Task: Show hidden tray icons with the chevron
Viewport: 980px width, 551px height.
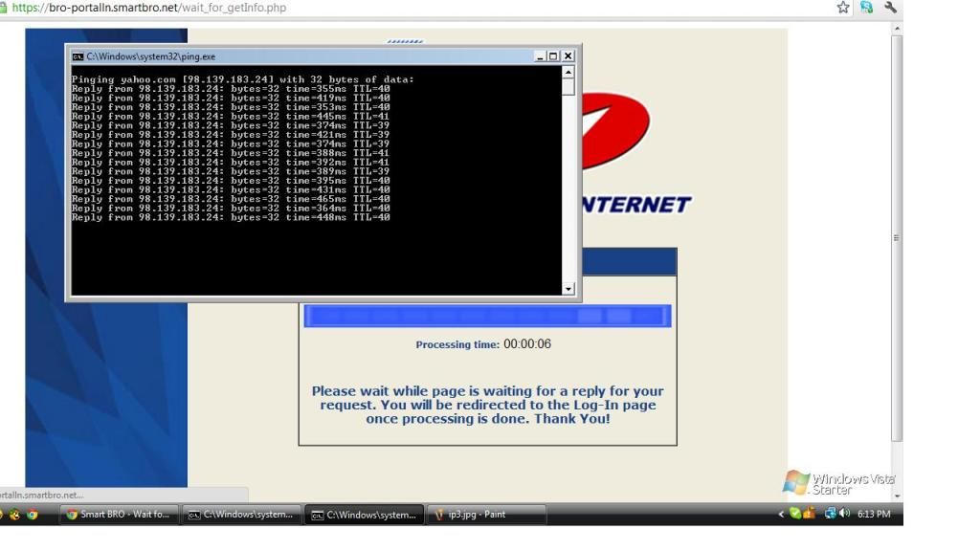Action: 781,514
